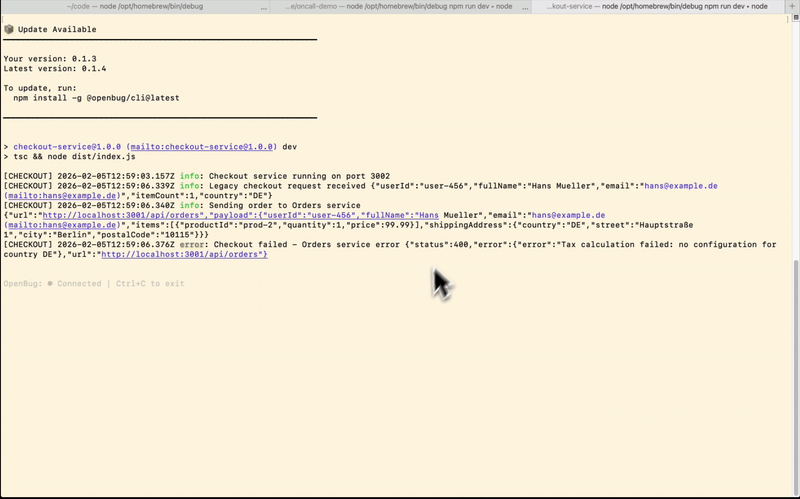Image resolution: width=800 pixels, height=499 pixels.
Task: Switch to the oncall-demo terminal tab
Action: click(401, 7)
